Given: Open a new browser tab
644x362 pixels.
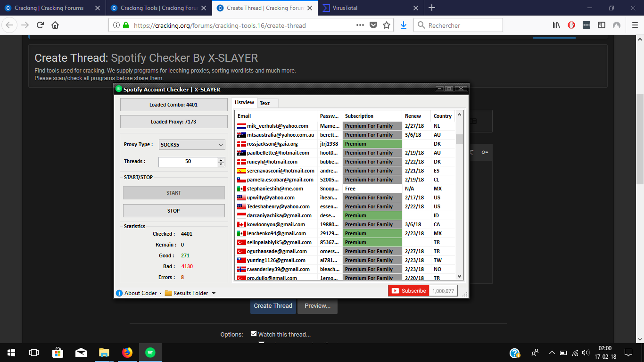Looking at the screenshot, I should point(432,8).
